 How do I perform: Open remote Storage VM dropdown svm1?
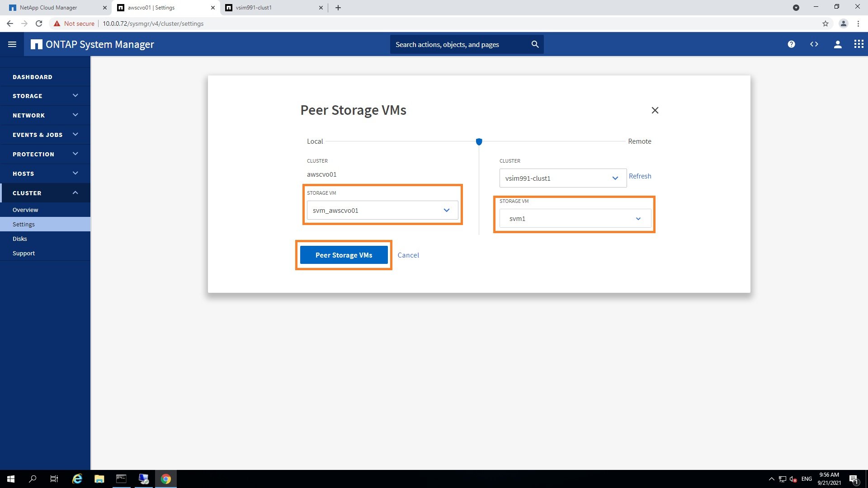pos(575,219)
